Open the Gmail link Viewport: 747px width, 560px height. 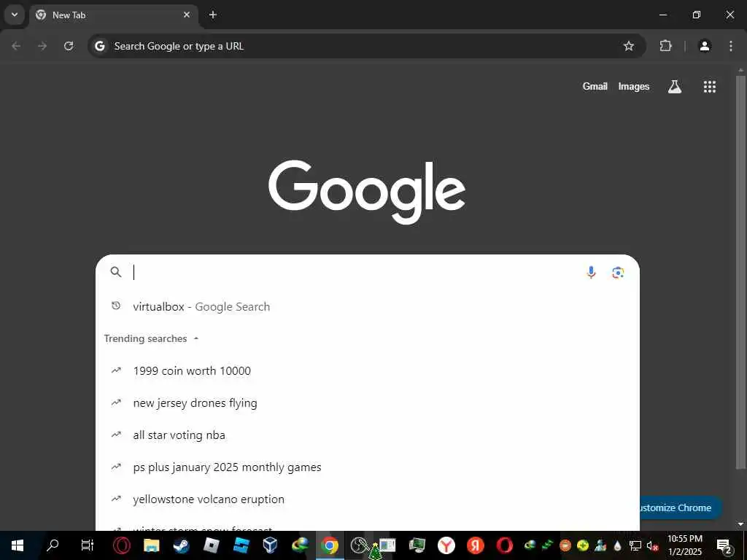click(595, 87)
